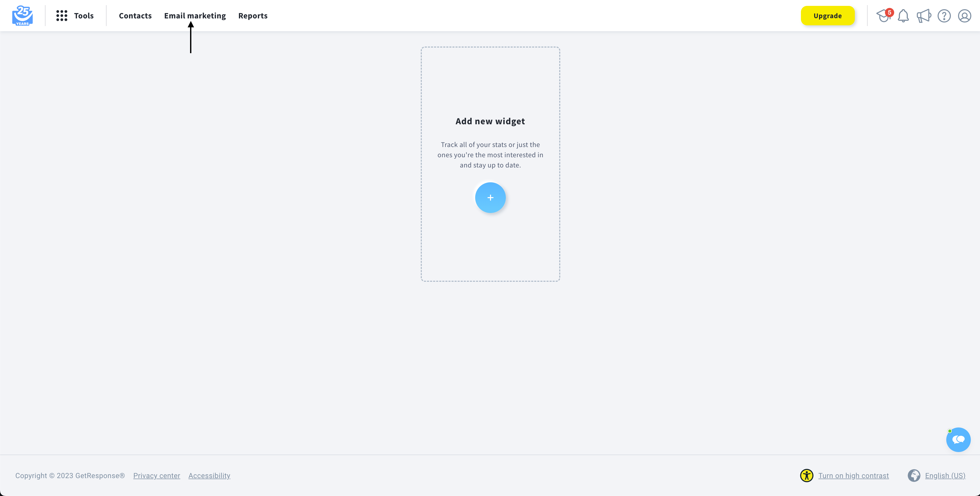Select the Add new widget card

(490, 164)
